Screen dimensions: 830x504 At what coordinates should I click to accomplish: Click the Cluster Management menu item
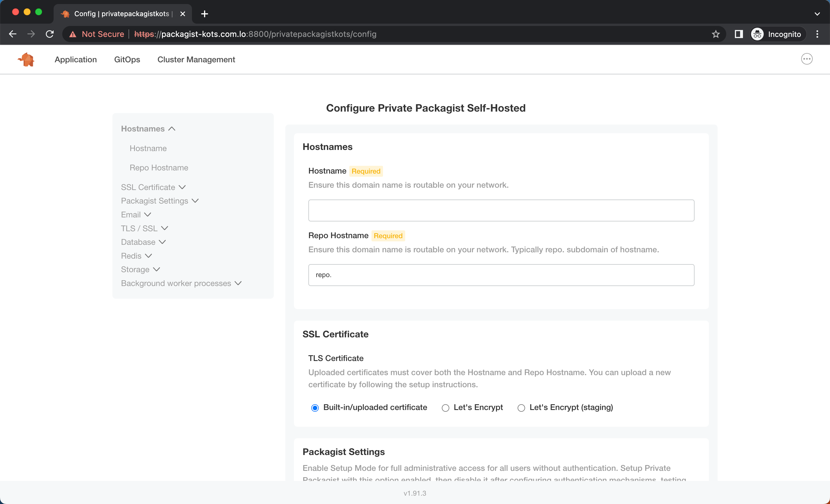point(196,59)
